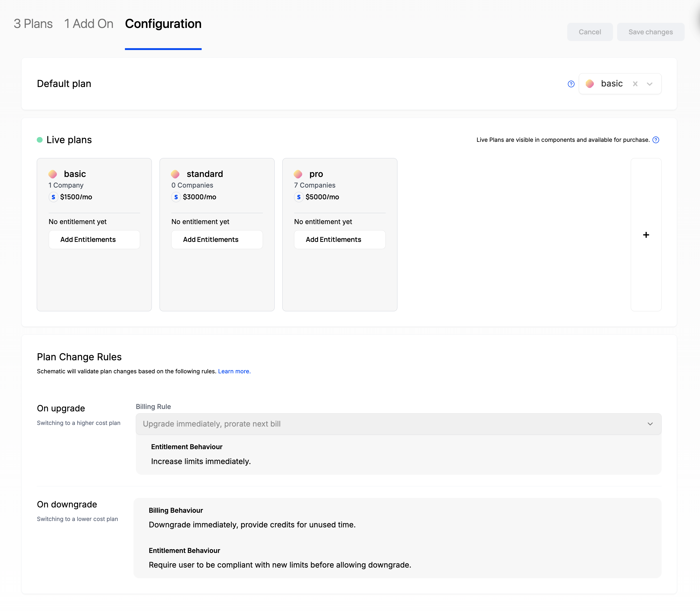Viewport: 700px width, 612px height.
Task: Click Save changes
Action: pyautogui.click(x=650, y=31)
